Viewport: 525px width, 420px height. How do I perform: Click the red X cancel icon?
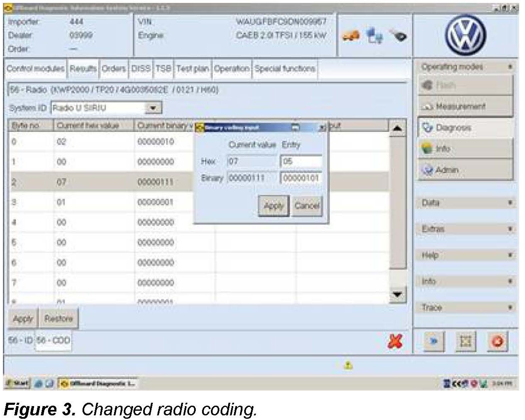click(395, 342)
